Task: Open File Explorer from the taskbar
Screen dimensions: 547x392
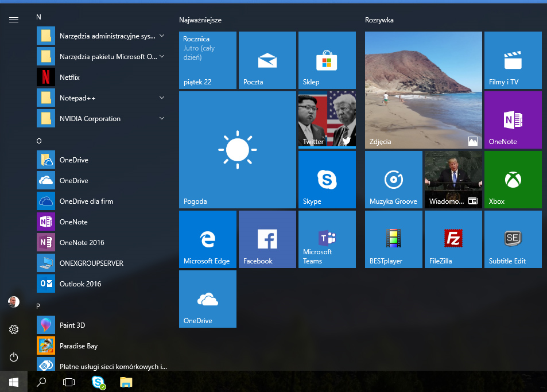Action: (126, 382)
